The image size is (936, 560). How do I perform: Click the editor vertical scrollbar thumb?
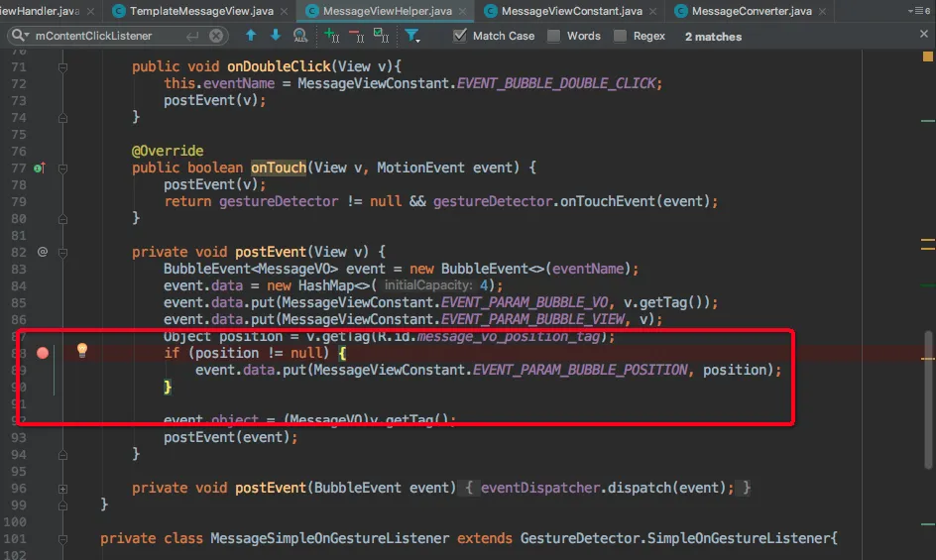point(928,400)
